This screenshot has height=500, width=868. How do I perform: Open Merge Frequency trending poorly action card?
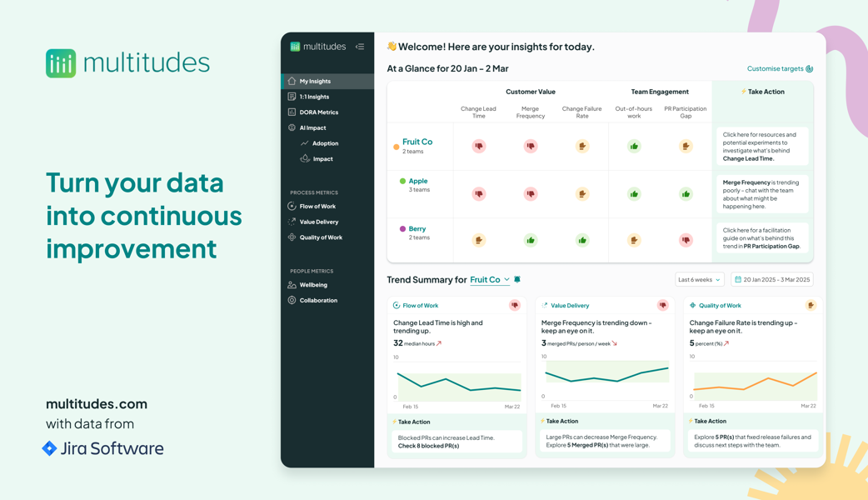(762, 194)
